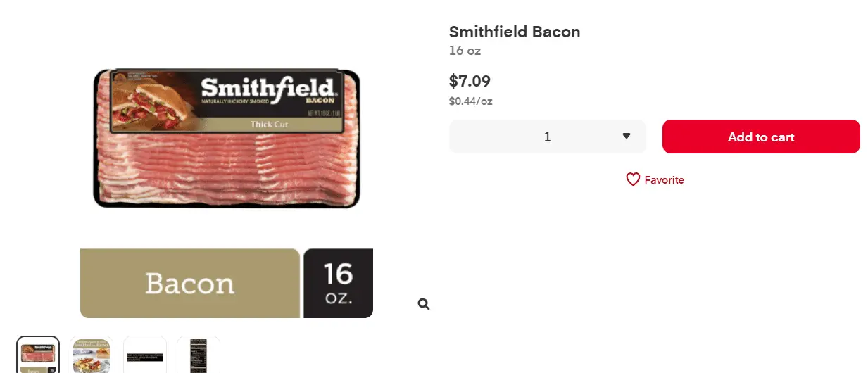Toggle Favorite for Smithfield Bacon
868x373 pixels.
point(655,179)
